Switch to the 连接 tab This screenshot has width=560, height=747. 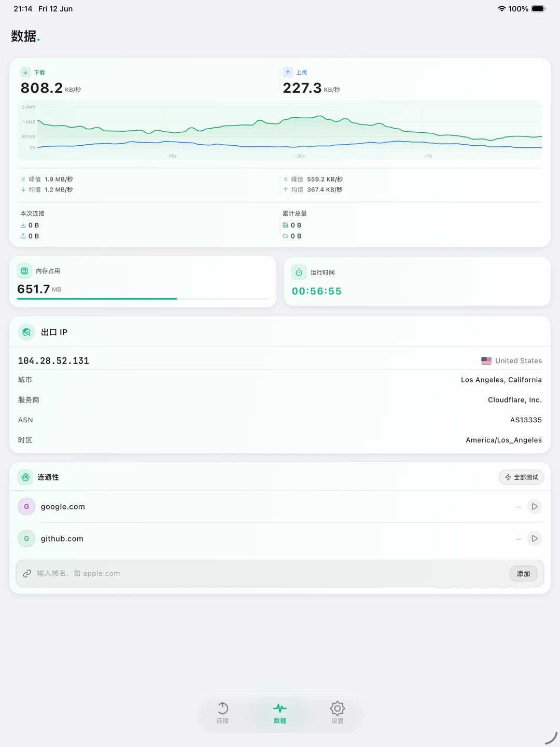pyautogui.click(x=222, y=713)
